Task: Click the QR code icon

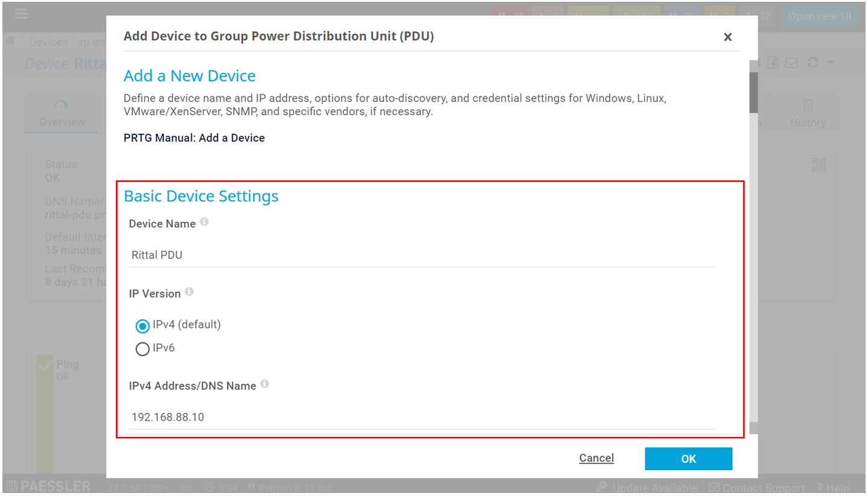Action: [819, 166]
